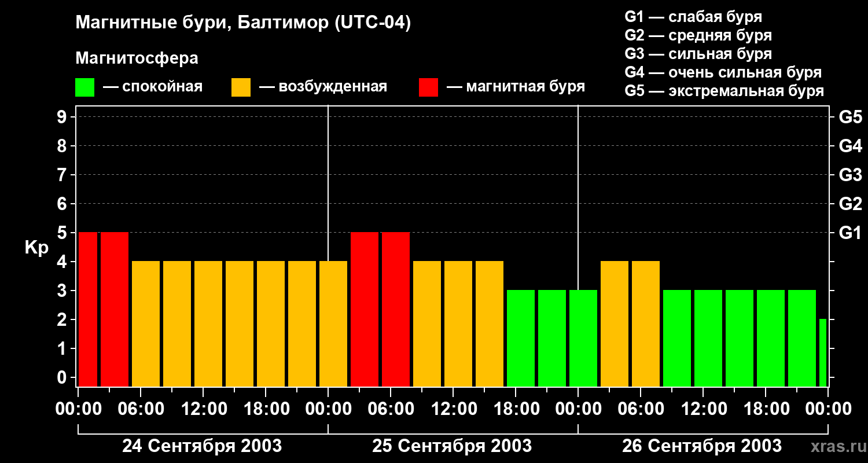This screenshot has width=868, height=463.
Task: Click the 'G3' label on the right axis
Action: (850, 175)
